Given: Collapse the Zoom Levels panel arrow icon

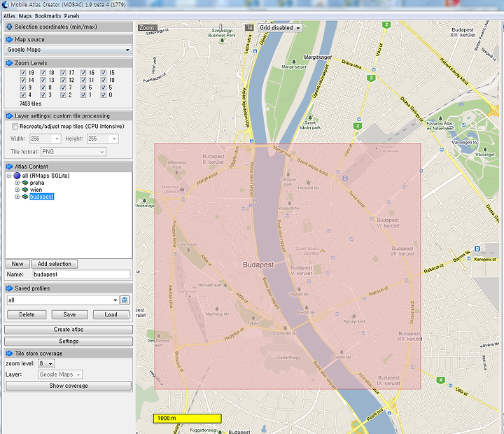Looking at the screenshot, I should coord(9,63).
